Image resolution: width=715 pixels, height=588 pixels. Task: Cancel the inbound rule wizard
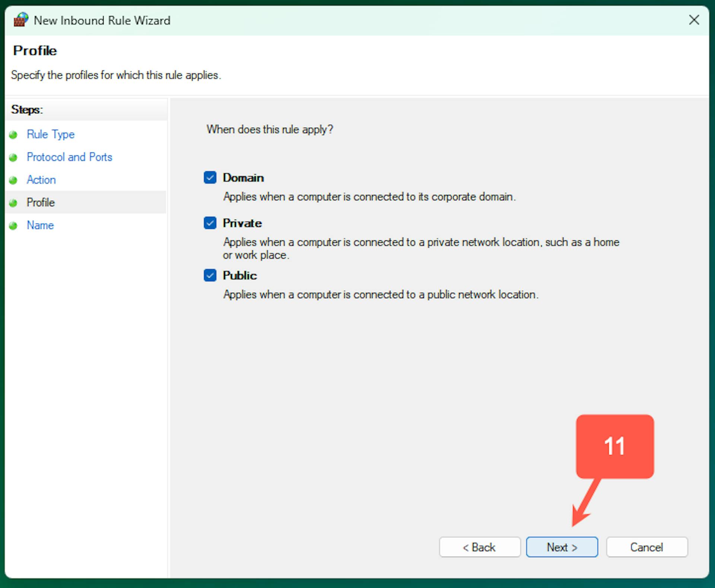[x=646, y=547]
